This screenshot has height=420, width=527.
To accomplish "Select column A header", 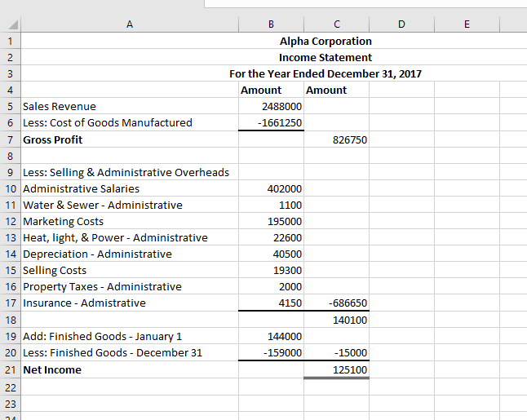I will pyautogui.click(x=130, y=24).
